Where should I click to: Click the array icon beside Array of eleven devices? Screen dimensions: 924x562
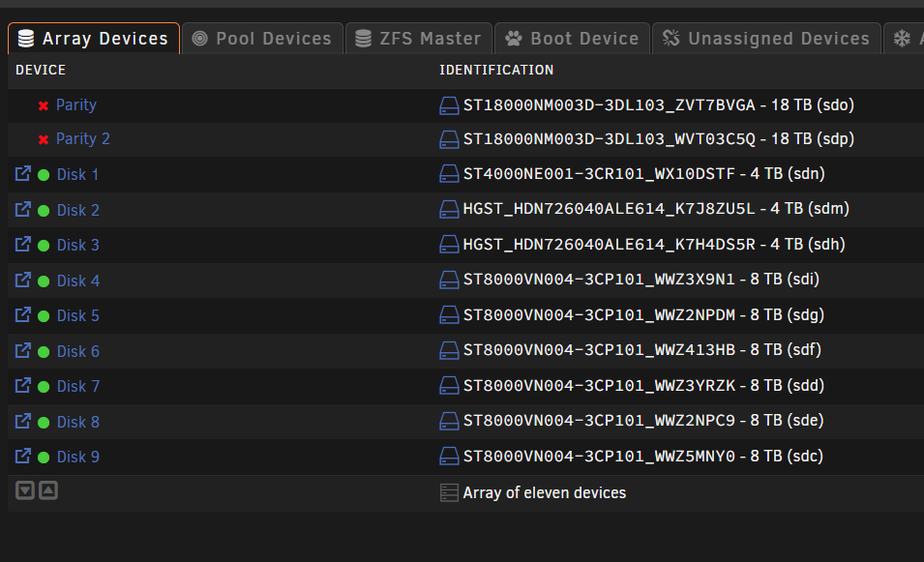point(449,493)
